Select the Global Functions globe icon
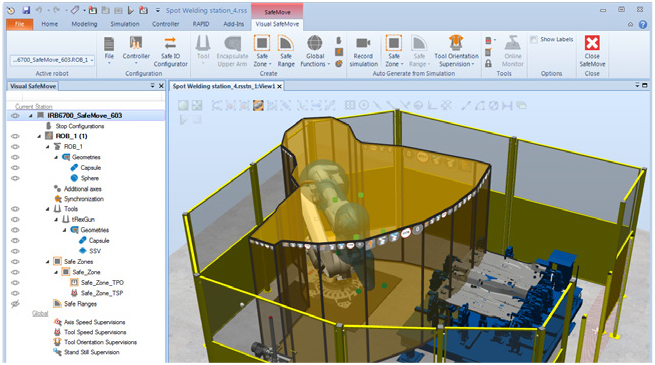Screen dimensions: 655x365 tap(315, 43)
